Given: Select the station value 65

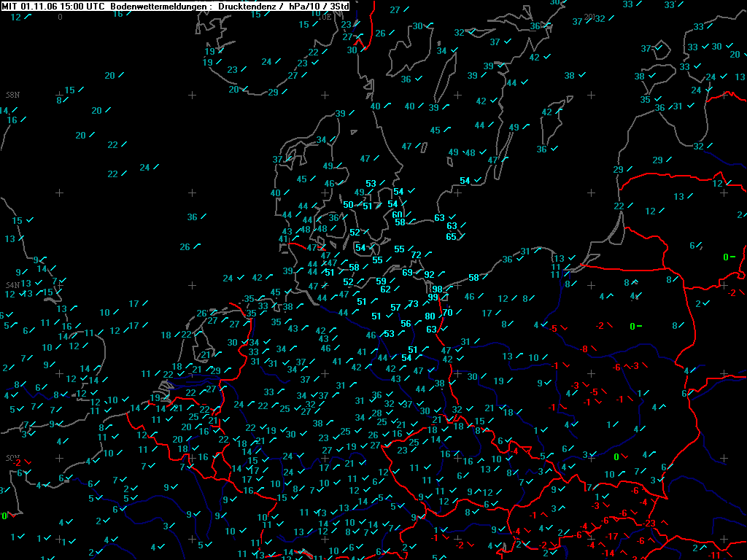Looking at the screenshot, I should pyautogui.click(x=451, y=237).
